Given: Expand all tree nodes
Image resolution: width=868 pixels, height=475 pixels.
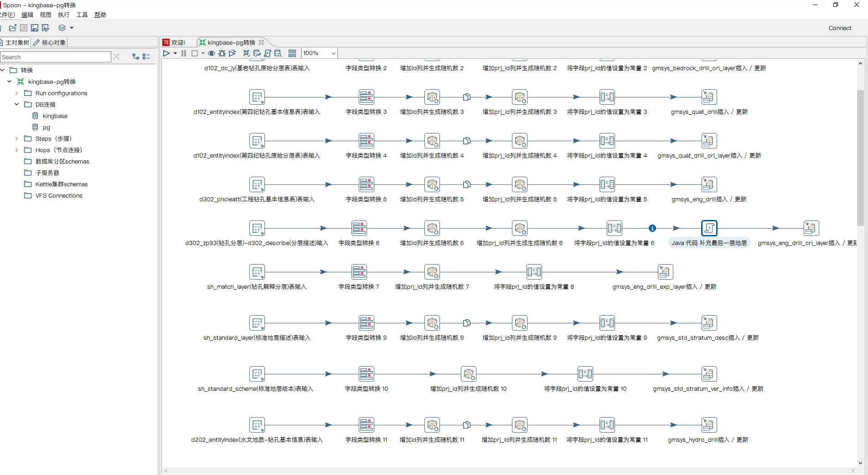Looking at the screenshot, I should click(135, 56).
